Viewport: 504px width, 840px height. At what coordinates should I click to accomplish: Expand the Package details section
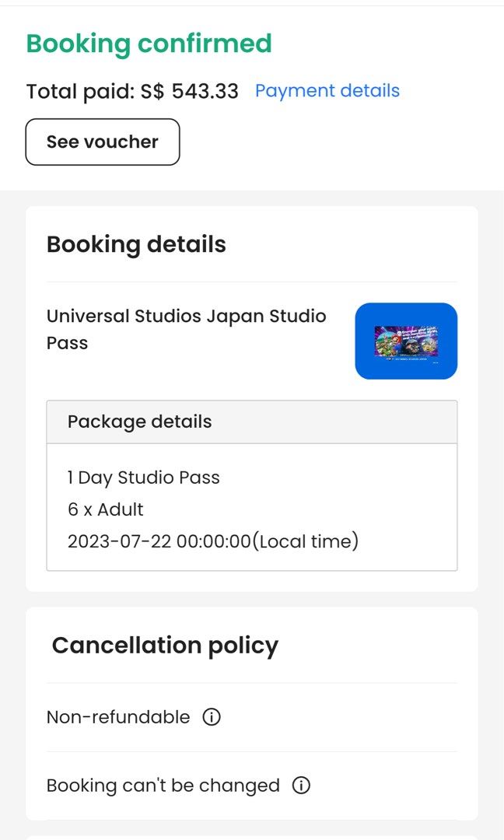pyautogui.click(x=139, y=422)
